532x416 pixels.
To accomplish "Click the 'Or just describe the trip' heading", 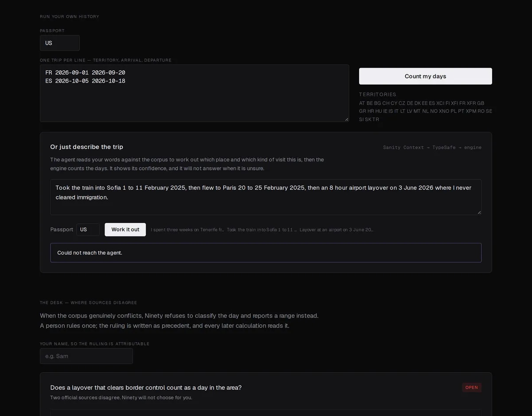I will click(x=87, y=147).
